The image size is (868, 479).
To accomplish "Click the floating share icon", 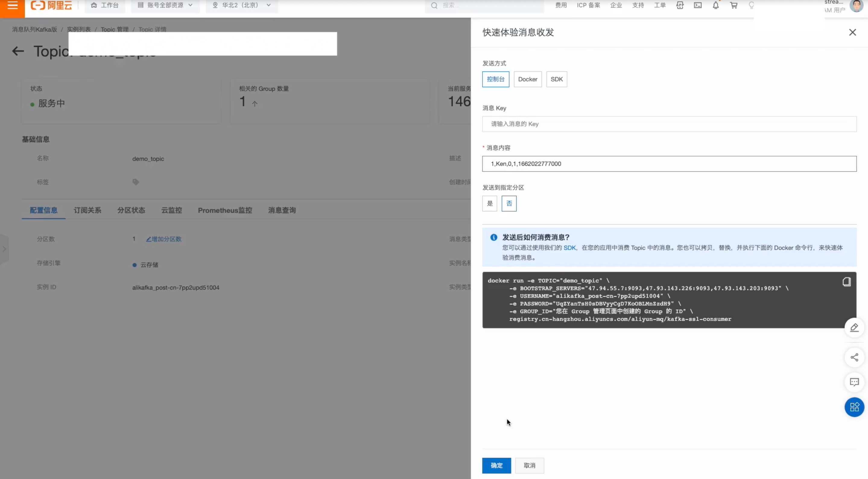I will [854, 357].
